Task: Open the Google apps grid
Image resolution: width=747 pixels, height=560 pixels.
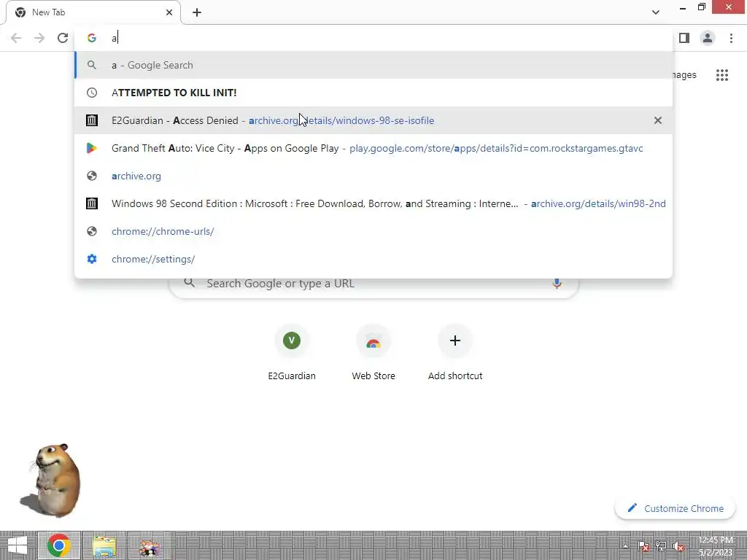Action: 721,75
